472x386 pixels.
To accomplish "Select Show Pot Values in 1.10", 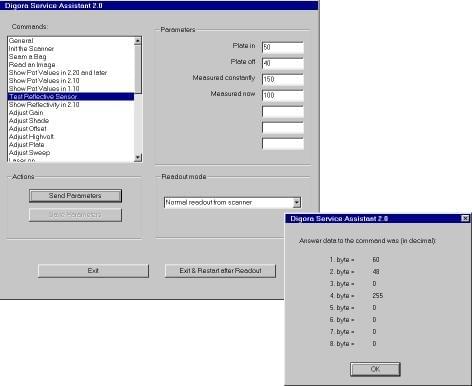I will (x=71, y=89).
